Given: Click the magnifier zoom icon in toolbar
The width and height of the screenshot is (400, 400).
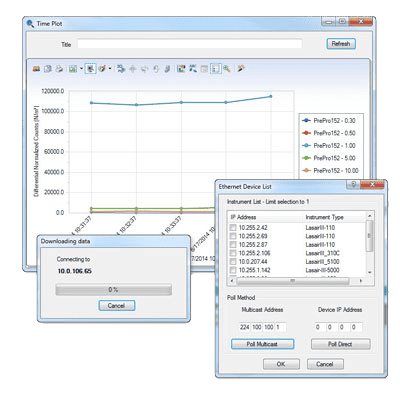Looking at the screenshot, I should click(227, 69).
